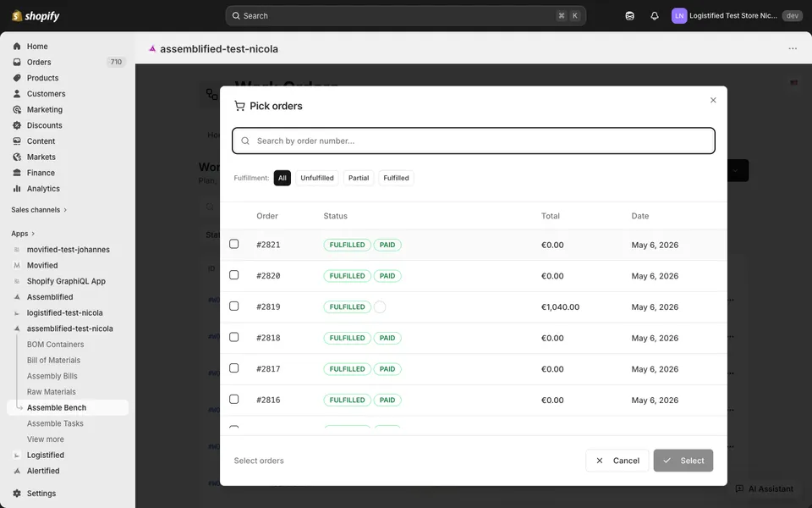Click the magnifier icon in top Search bar
The image size is (812, 508).
click(x=236, y=15)
